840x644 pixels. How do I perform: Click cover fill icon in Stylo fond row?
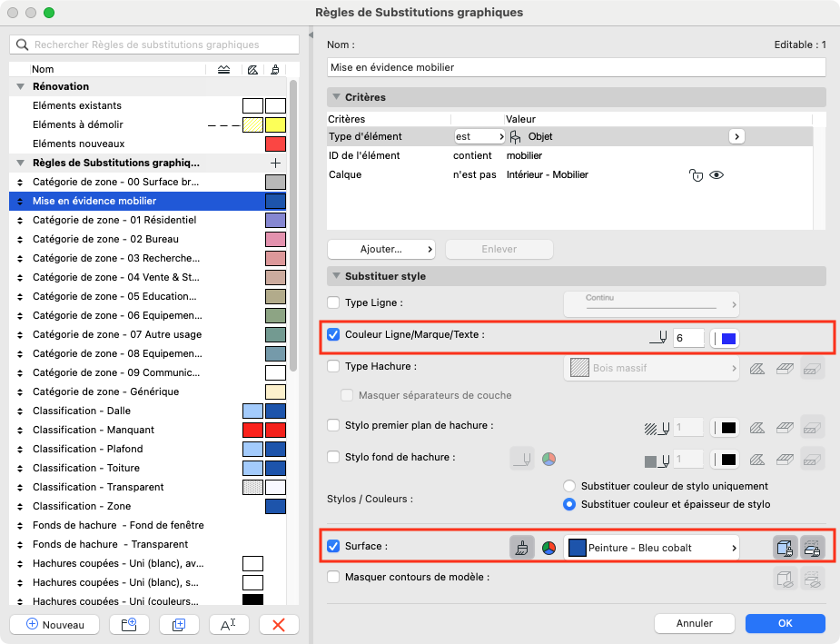(x=785, y=460)
